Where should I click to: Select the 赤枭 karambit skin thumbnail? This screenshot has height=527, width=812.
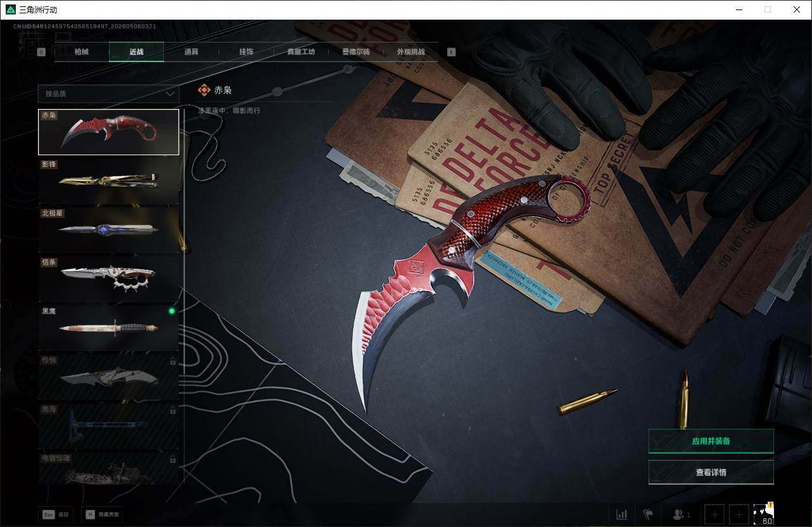(x=108, y=132)
